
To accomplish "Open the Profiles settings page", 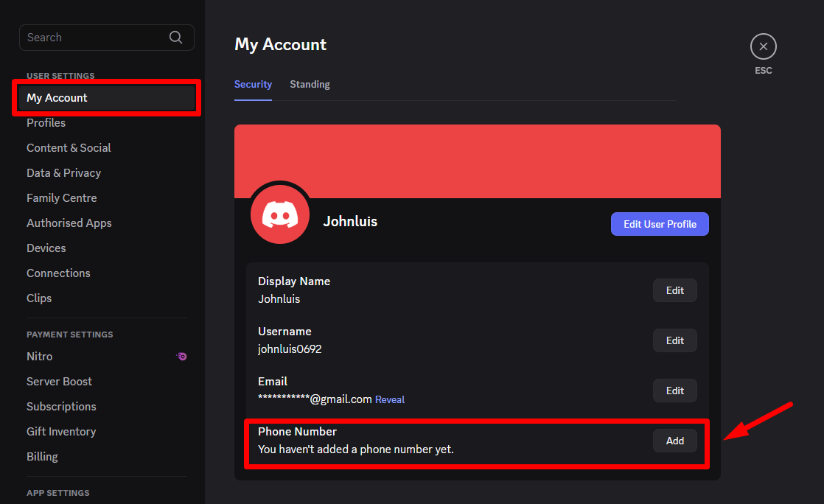I will click(x=46, y=123).
